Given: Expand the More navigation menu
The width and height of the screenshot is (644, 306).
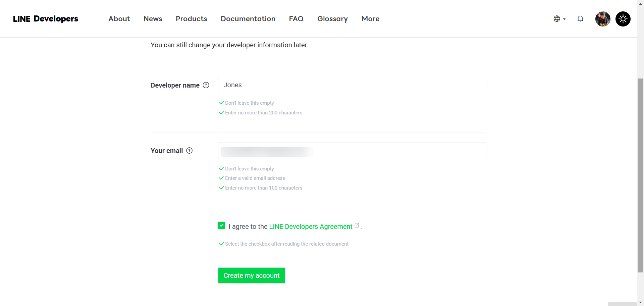Looking at the screenshot, I should tap(370, 19).
